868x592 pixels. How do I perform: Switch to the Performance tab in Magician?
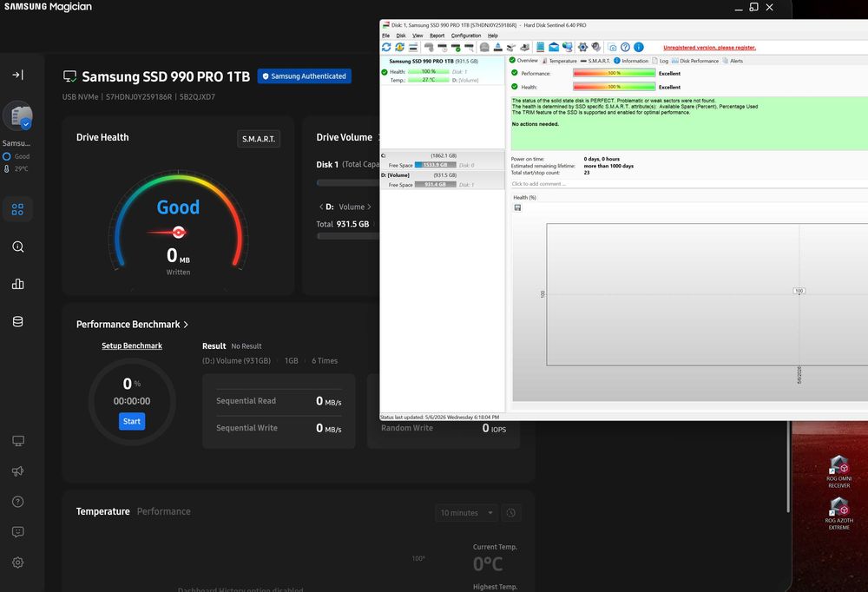(163, 511)
